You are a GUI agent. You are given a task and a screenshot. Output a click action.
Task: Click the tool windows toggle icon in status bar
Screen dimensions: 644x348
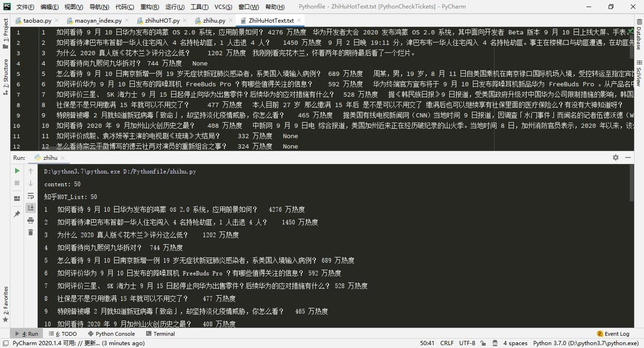[x=5, y=343]
